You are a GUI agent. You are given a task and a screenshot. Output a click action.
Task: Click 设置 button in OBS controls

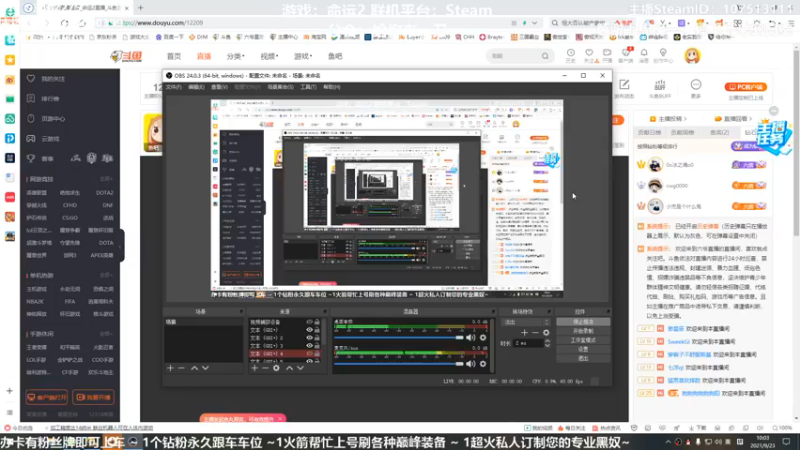[583, 349]
